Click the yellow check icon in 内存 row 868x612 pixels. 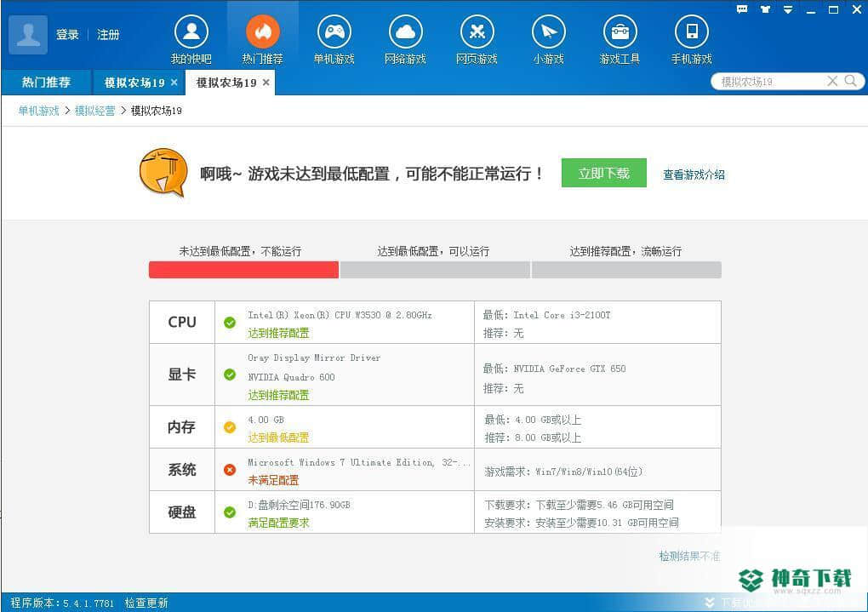coord(230,427)
